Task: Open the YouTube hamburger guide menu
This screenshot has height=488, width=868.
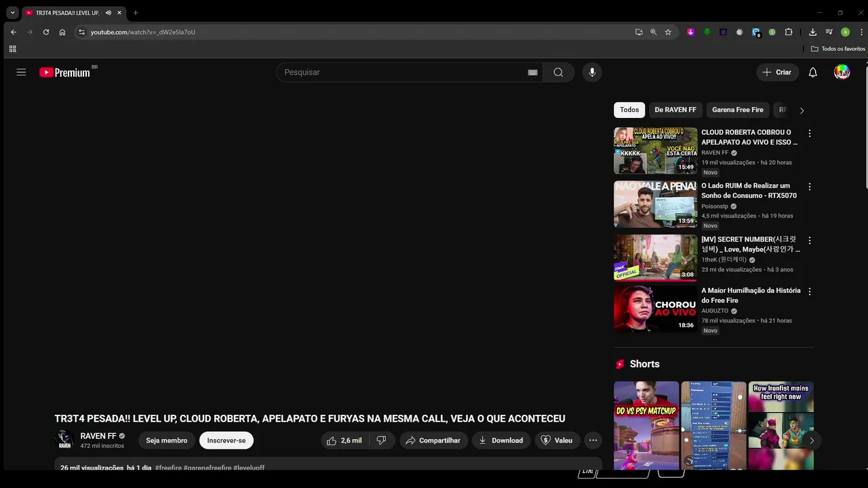Action: (21, 72)
